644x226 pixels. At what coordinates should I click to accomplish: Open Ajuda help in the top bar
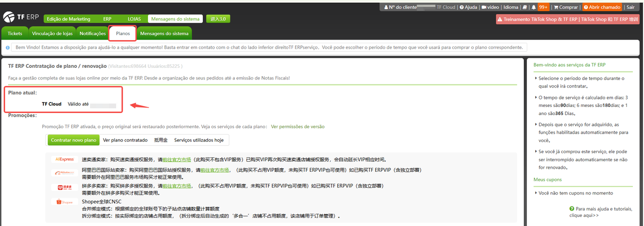click(x=468, y=8)
